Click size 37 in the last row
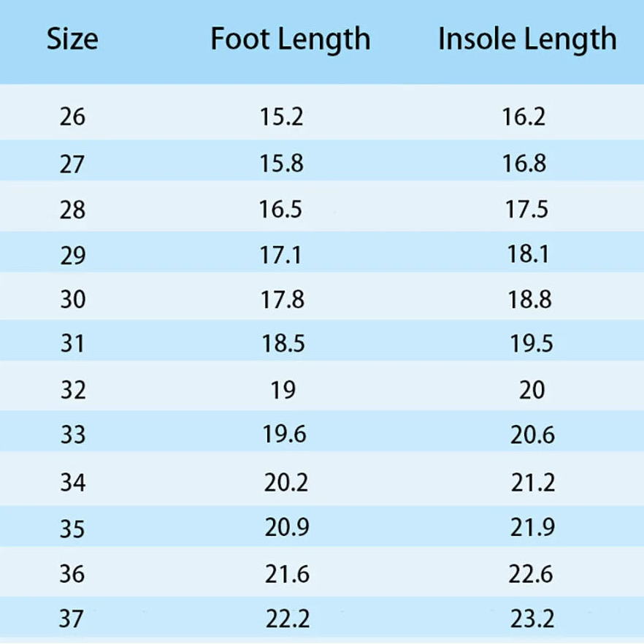Image resolution: width=644 pixels, height=644 pixels. pyautogui.click(x=72, y=620)
